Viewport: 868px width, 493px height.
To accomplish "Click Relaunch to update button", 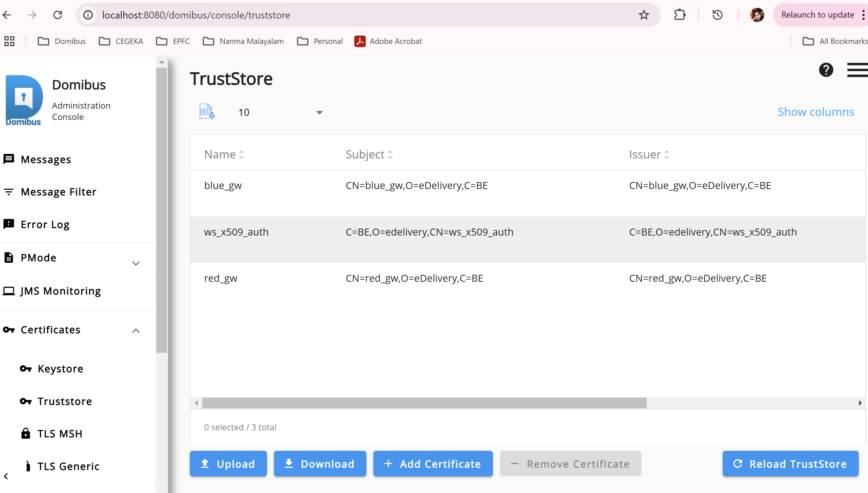I will coord(817,15).
